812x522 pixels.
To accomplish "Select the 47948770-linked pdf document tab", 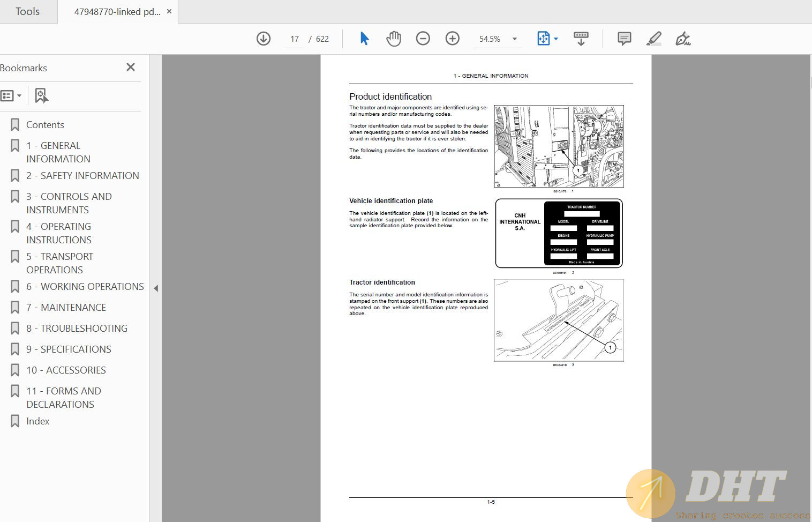I will point(117,12).
